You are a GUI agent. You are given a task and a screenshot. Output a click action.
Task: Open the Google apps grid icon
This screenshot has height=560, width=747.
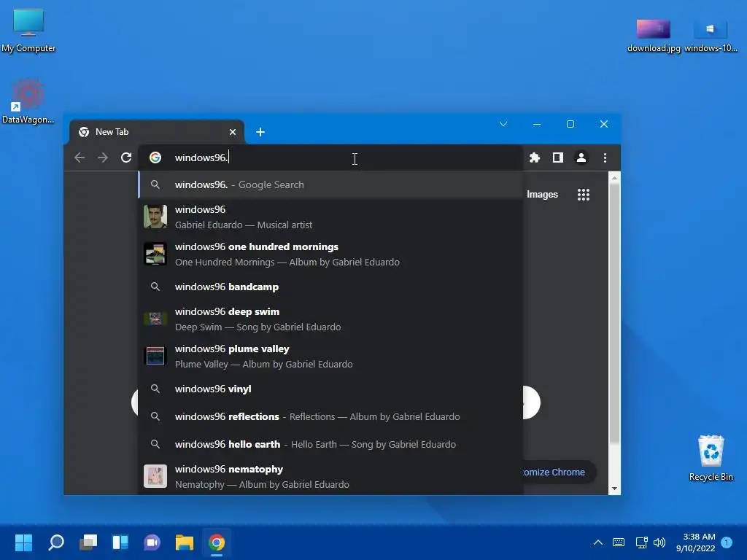coord(584,194)
